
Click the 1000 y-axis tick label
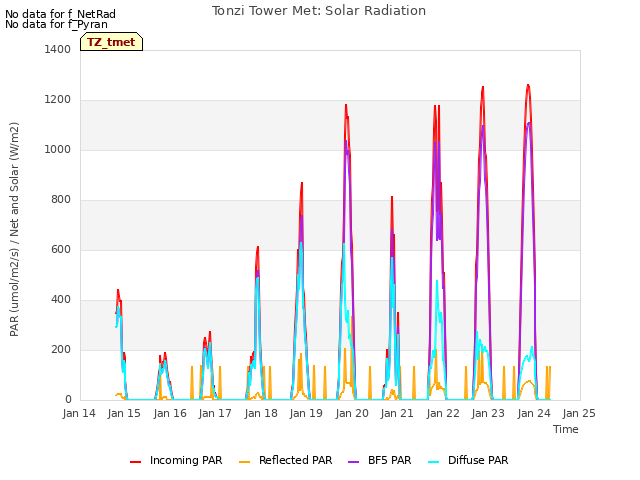58,149
